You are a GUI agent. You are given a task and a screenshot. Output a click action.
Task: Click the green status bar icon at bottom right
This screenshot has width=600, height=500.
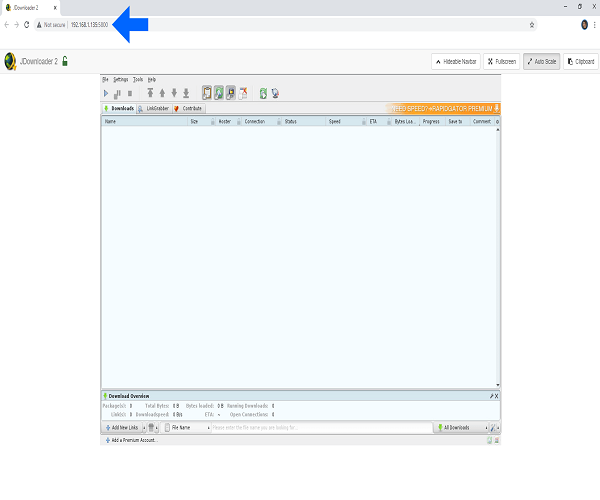pos(489,440)
